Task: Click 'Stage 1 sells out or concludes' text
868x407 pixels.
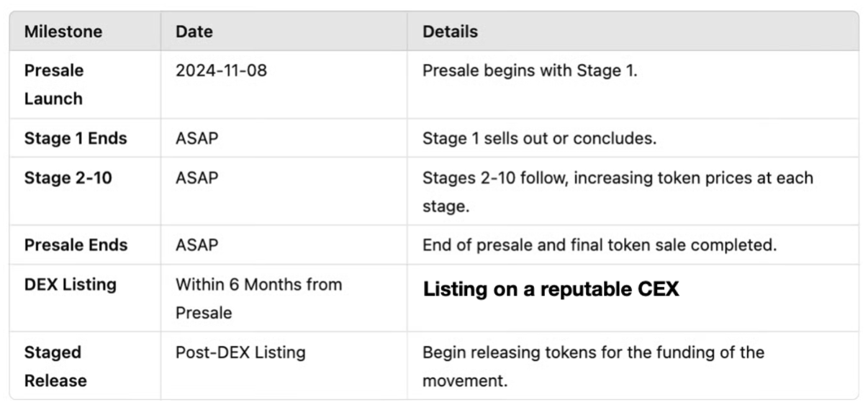Action: (539, 138)
